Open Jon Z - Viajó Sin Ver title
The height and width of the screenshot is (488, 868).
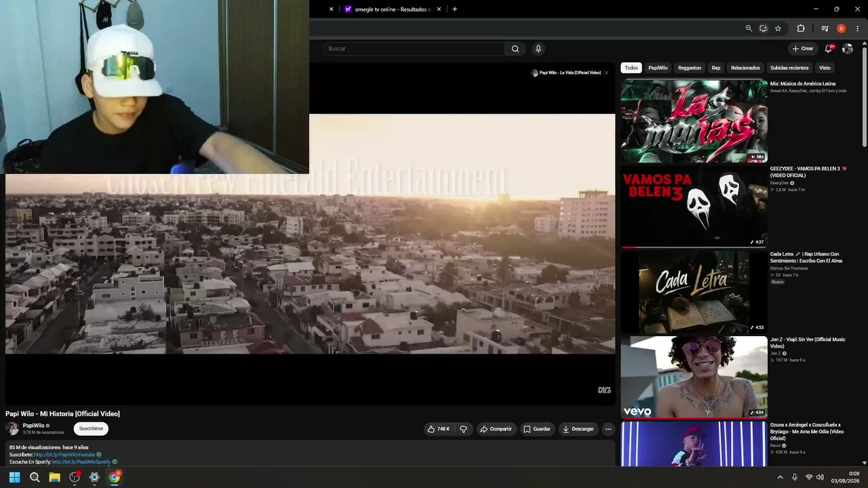[808, 343]
